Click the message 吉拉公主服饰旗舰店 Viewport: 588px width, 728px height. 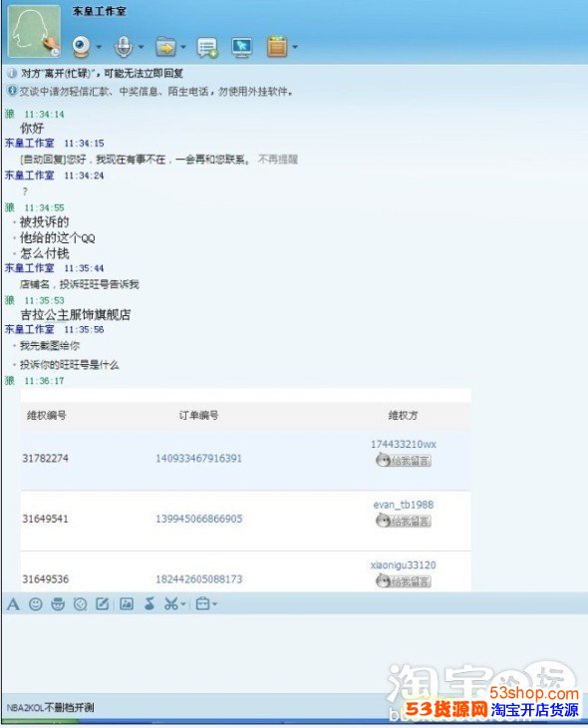pos(75,315)
